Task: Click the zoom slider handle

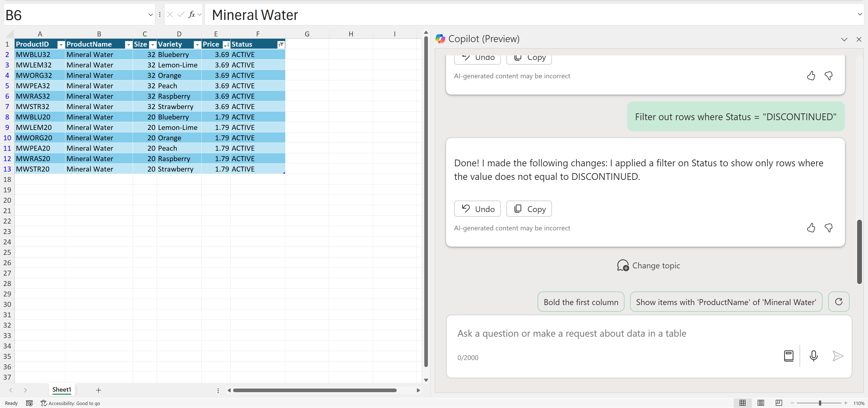Action: tap(820, 403)
